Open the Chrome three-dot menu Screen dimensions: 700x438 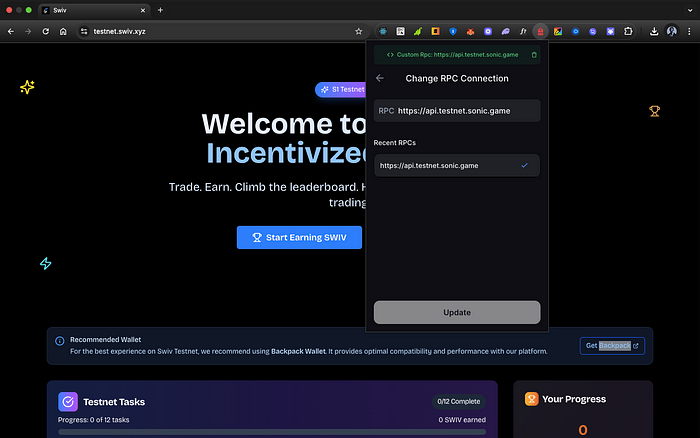point(689,31)
